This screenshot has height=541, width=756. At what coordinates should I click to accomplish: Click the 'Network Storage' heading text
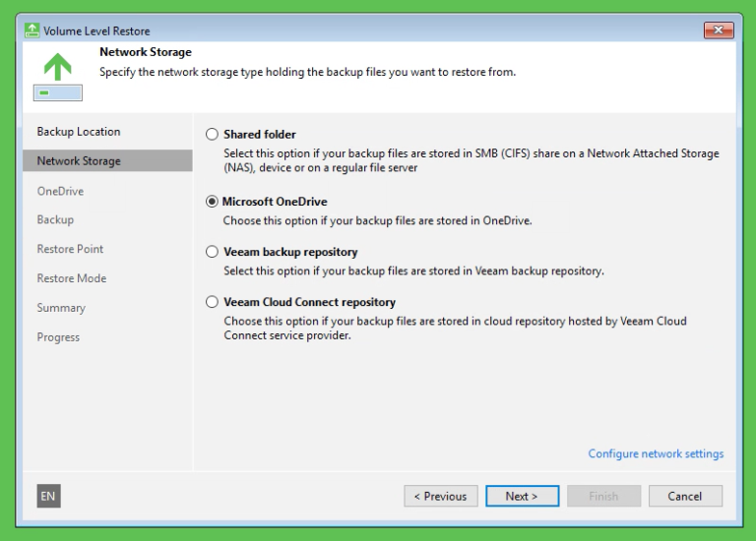pyautogui.click(x=145, y=52)
